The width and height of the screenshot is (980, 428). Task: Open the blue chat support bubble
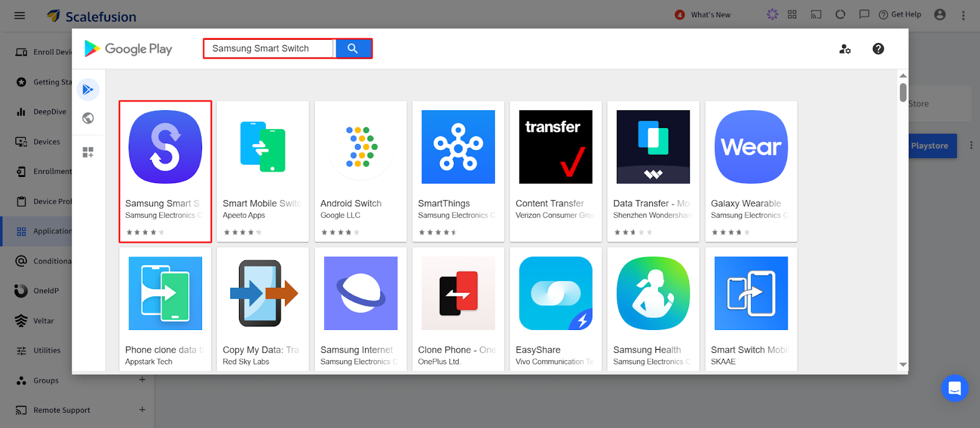coord(954,388)
